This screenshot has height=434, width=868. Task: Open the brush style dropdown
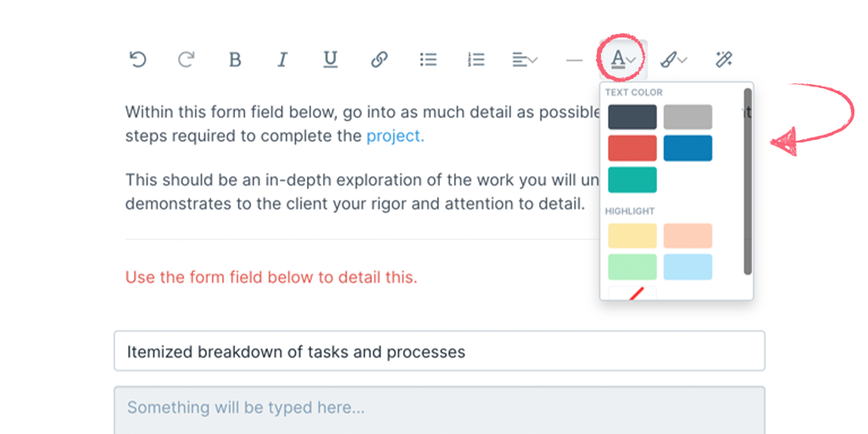(674, 59)
